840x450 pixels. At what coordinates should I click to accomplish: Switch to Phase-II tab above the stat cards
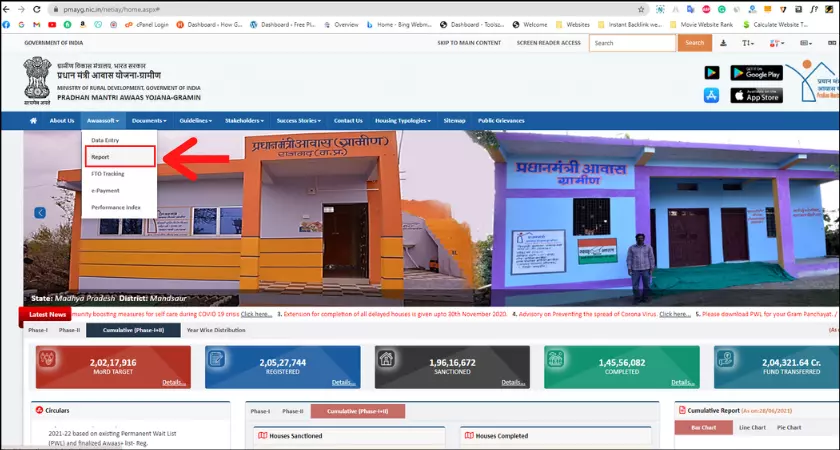point(69,330)
